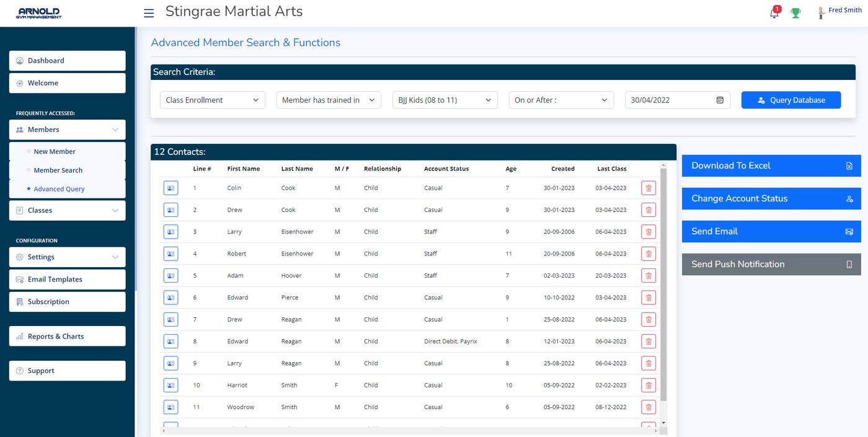Delete Larry Reagan row with trash icon

[x=649, y=363]
